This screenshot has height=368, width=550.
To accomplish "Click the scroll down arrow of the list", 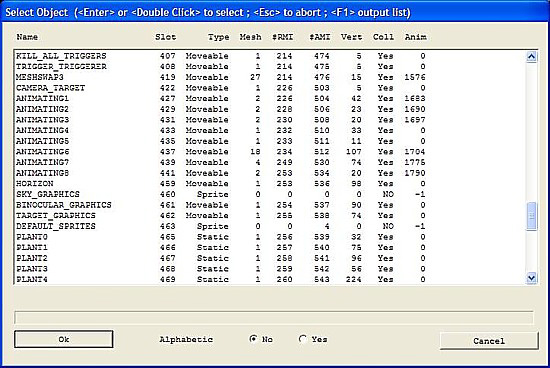I will pyautogui.click(x=531, y=278).
